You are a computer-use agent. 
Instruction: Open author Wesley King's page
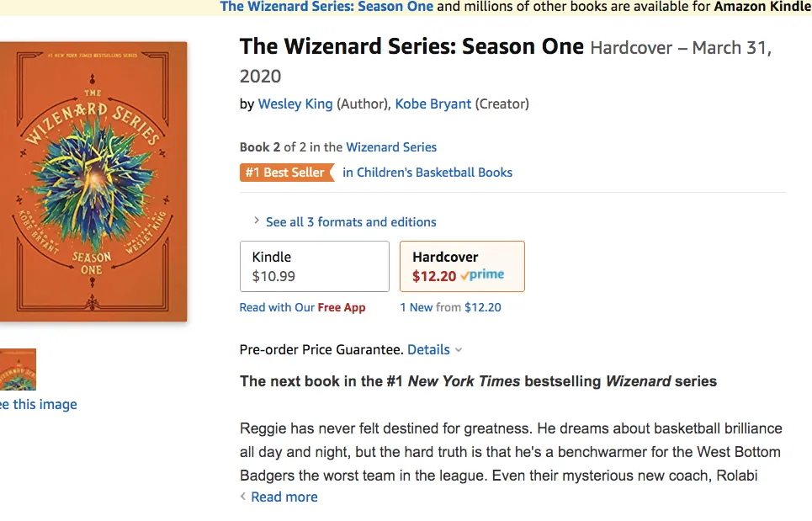click(295, 104)
